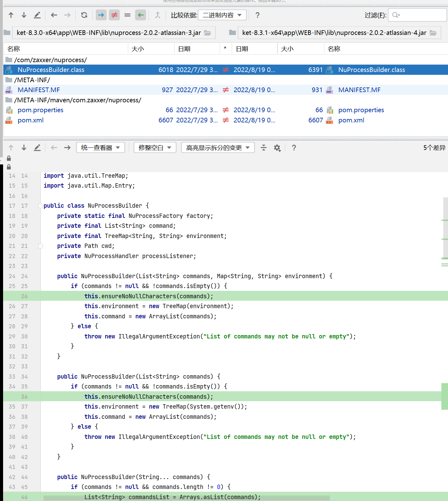
Task: Click the 5个差异 difference count label
Action: (434, 148)
